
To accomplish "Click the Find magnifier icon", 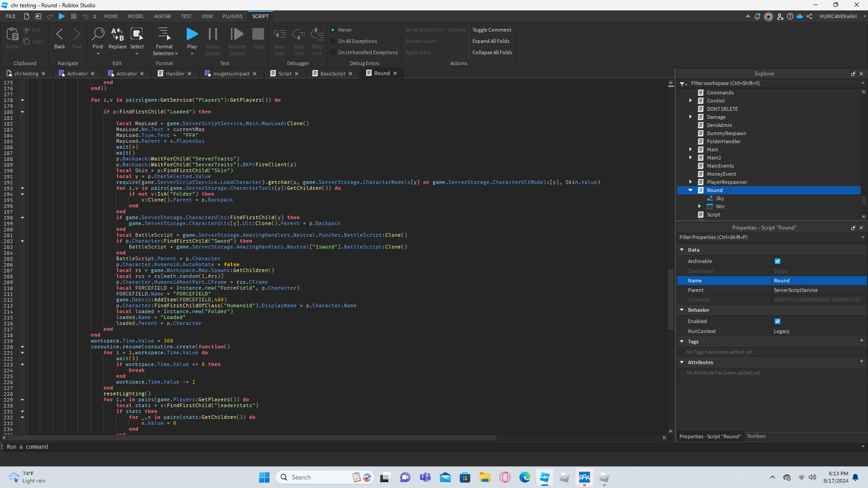I will [x=98, y=34].
